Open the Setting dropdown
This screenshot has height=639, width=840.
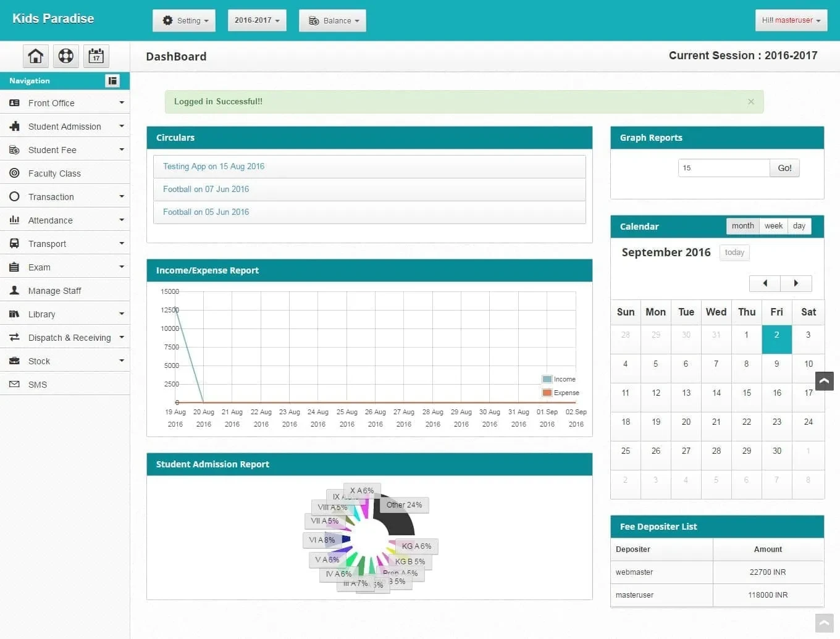click(183, 20)
